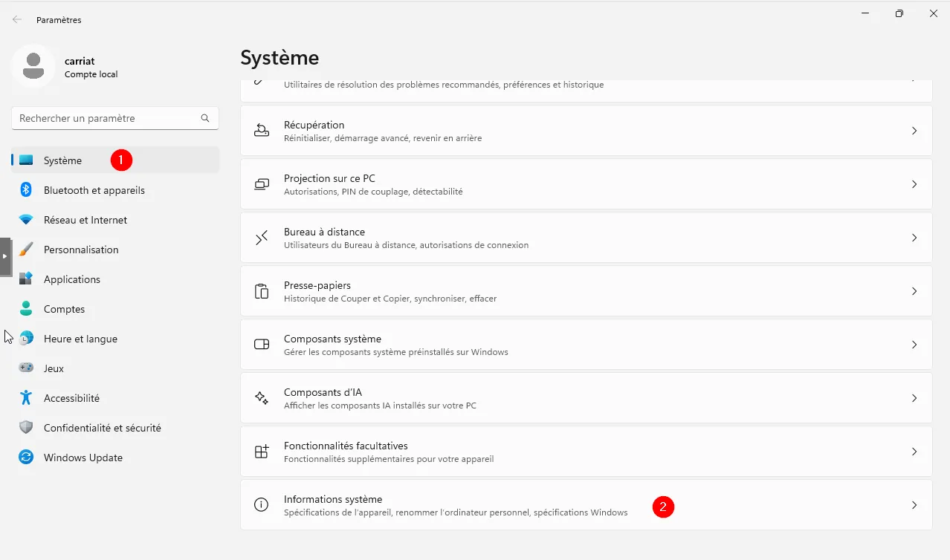Click the search magnifier icon
This screenshot has height=560, width=950.
pyautogui.click(x=205, y=118)
